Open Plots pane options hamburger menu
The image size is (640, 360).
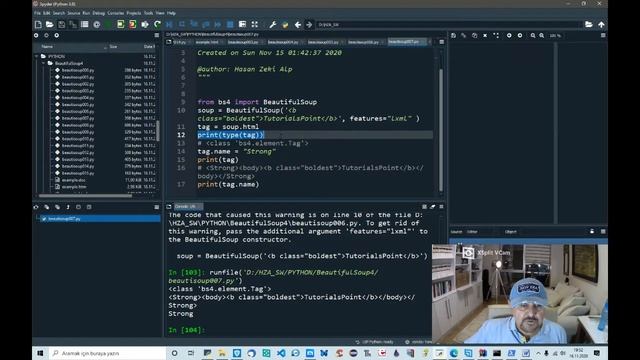(x=603, y=36)
